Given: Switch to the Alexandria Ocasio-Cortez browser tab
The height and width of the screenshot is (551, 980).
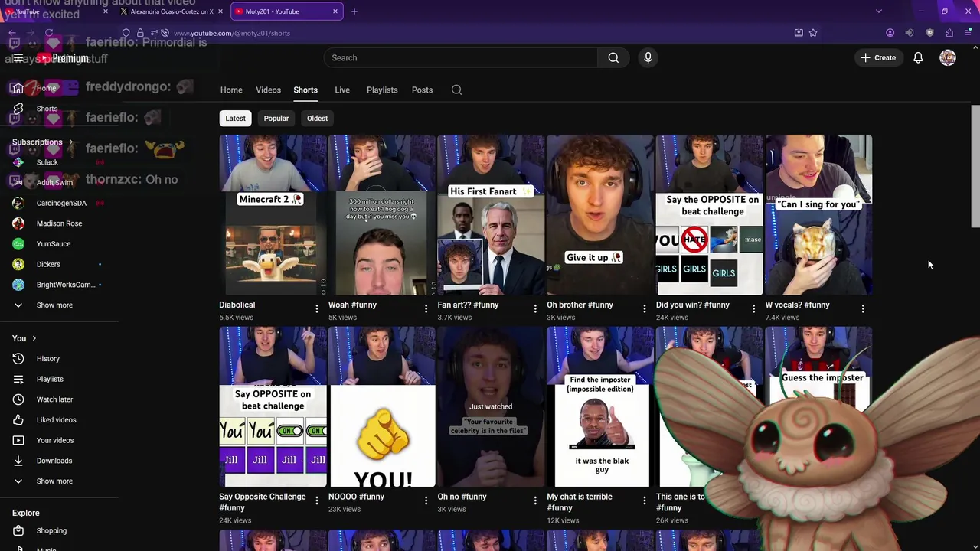Looking at the screenshot, I should [171, 11].
